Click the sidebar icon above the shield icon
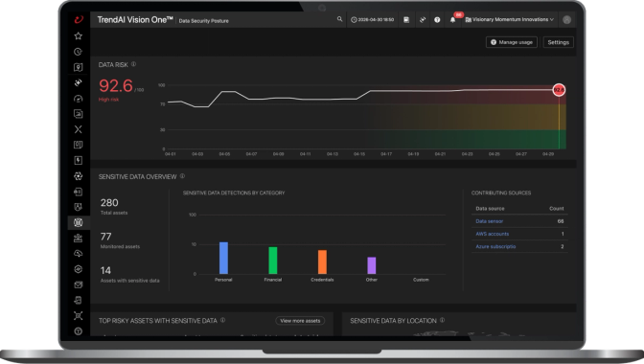Screen dimensions: 644x364 pyautogui.click(x=78, y=192)
